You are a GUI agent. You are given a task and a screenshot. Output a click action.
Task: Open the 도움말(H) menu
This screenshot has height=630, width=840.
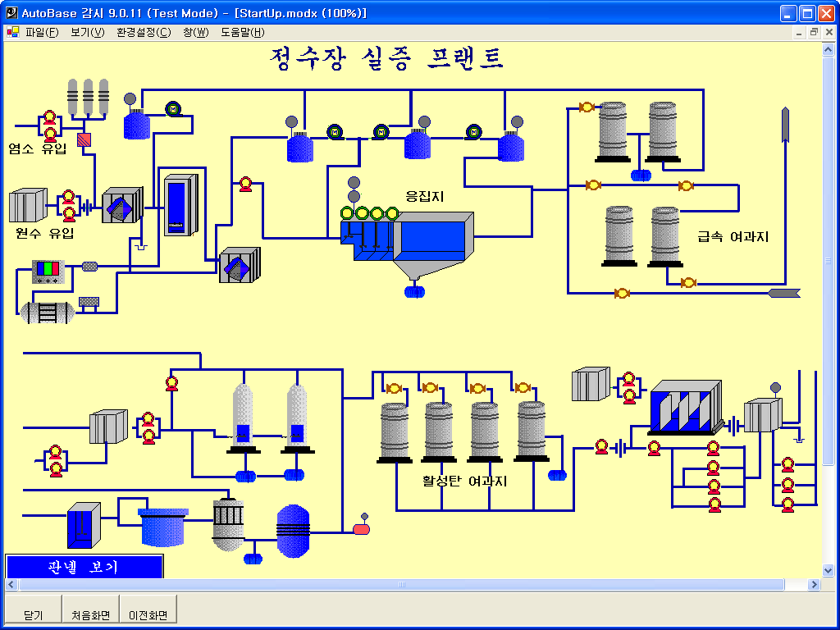tap(242, 32)
